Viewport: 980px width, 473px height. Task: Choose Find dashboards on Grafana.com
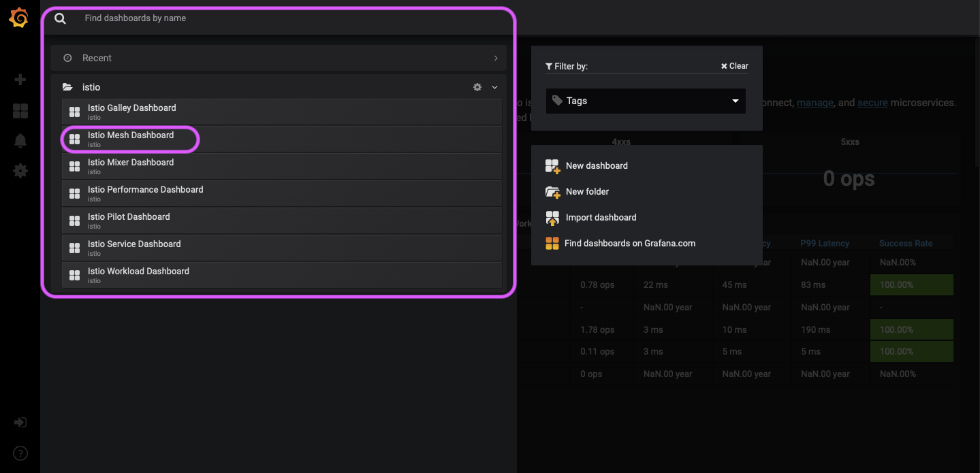click(630, 243)
